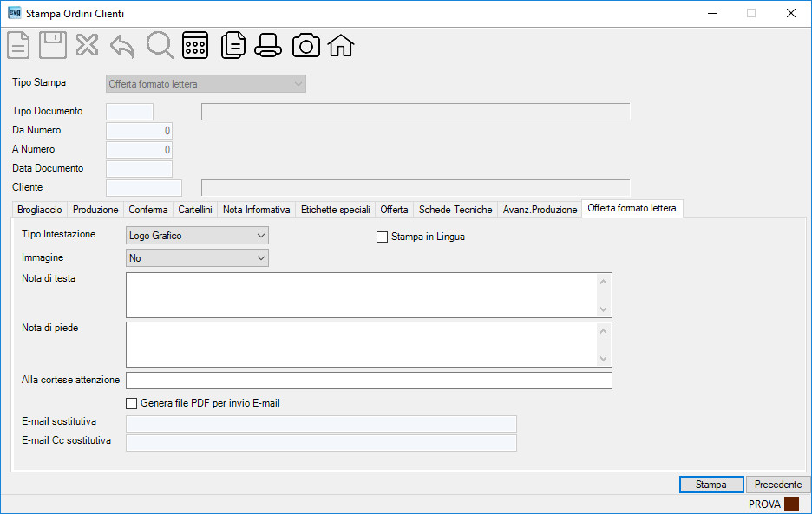Viewport: 812px width, 514px height.
Task: Expand the Tipo Intestazione dropdown
Action: 197,236
